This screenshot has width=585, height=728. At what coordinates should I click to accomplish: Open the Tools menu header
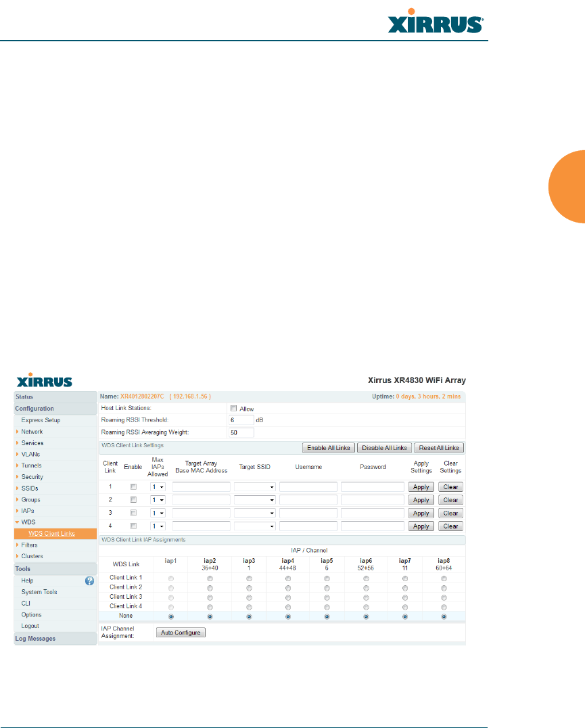(x=55, y=569)
